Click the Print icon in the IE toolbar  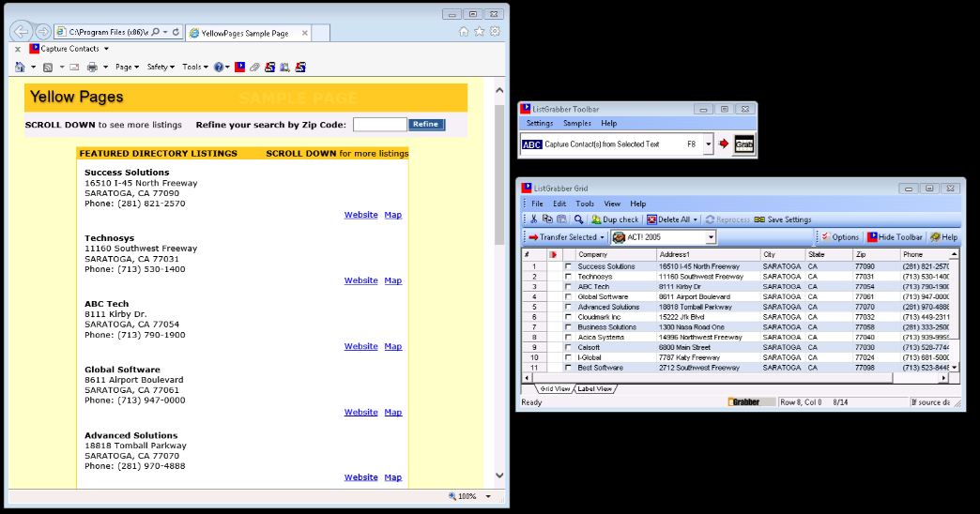pyautogui.click(x=93, y=67)
